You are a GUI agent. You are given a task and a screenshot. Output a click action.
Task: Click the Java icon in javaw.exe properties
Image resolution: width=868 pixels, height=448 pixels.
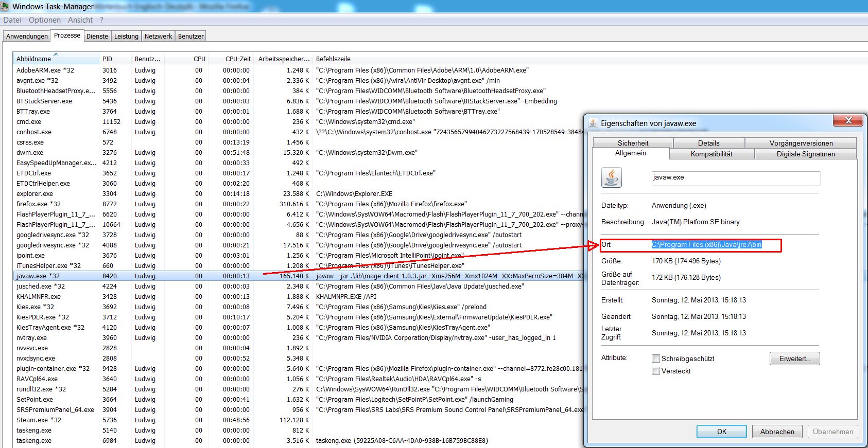[612, 178]
